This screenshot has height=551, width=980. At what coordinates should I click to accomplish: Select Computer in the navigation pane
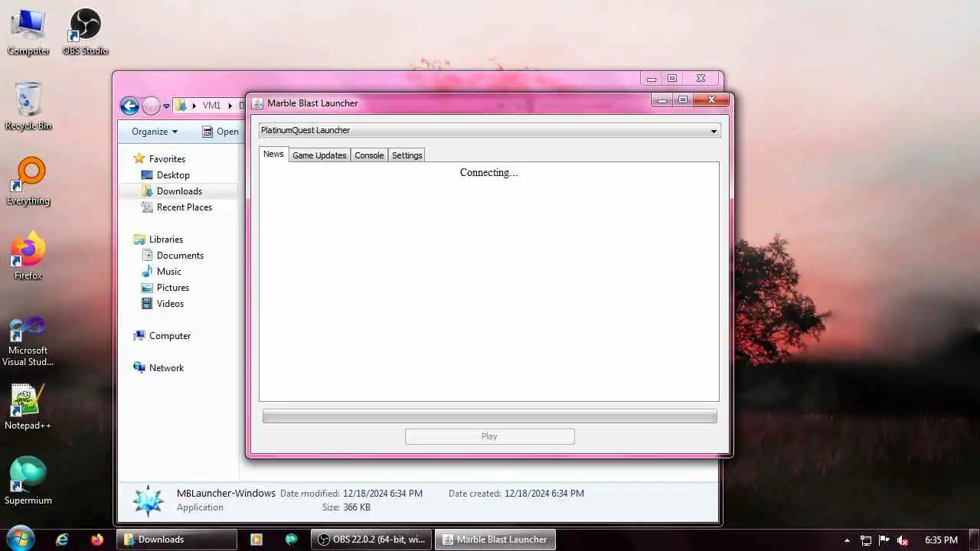(162, 336)
